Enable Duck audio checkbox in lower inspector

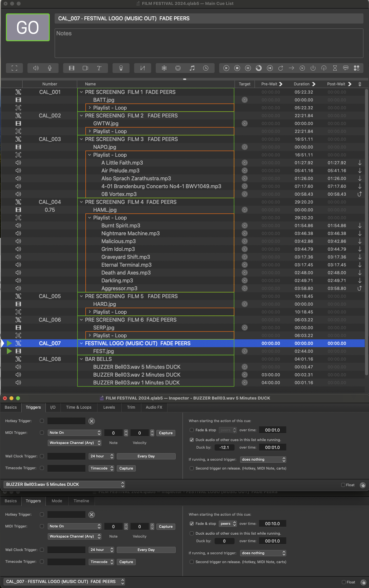[x=192, y=533]
